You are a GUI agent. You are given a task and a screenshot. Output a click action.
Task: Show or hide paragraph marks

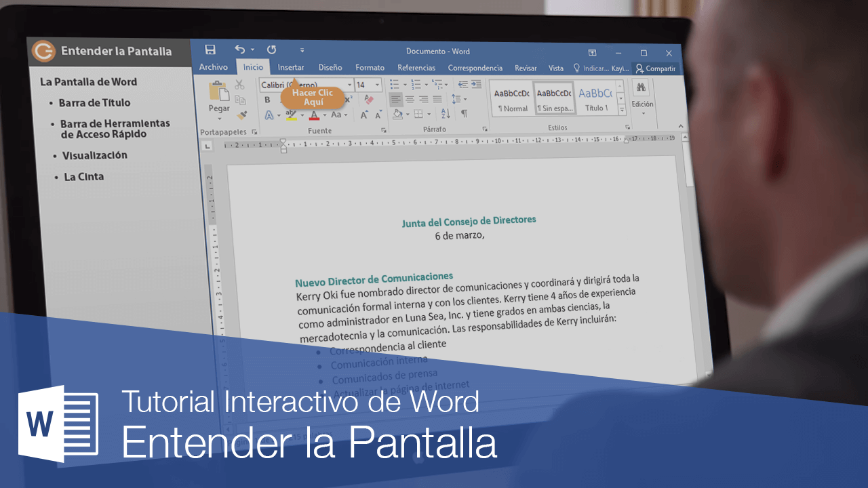(x=465, y=114)
